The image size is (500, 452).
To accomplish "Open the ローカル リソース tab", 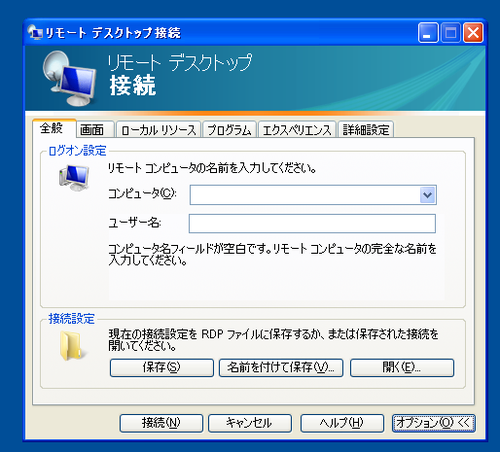I will 158,130.
